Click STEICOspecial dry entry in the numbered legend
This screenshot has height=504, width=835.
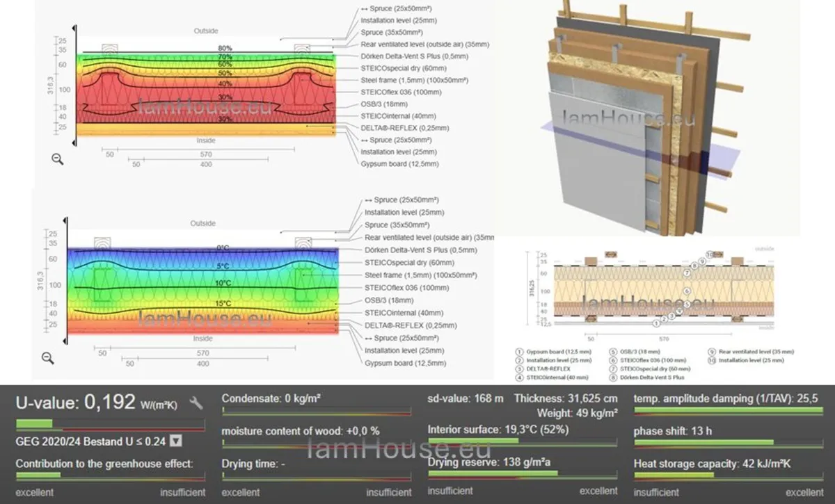tap(655, 368)
